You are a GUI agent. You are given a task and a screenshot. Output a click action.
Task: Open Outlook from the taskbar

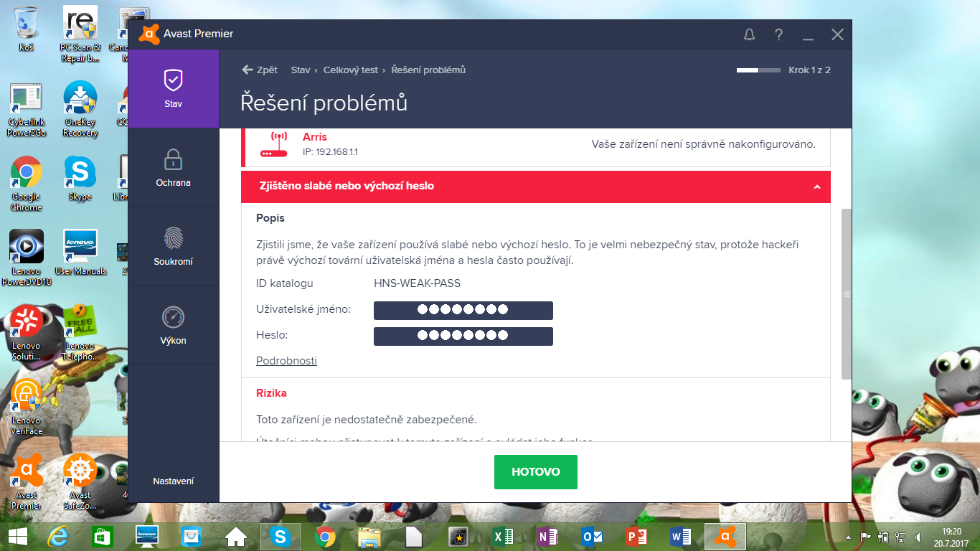592,536
